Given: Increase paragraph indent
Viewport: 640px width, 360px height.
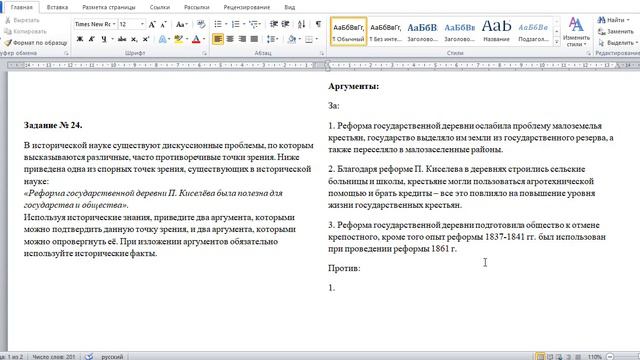Looking at the screenshot, I should point(286,24).
